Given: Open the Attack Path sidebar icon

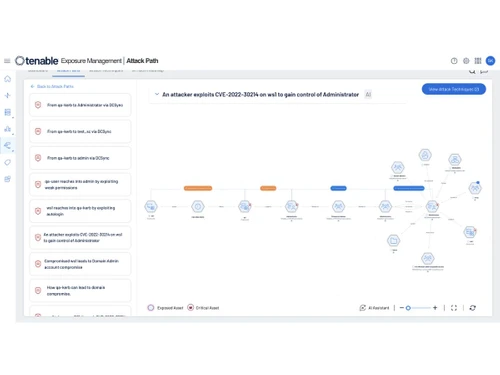Looking at the screenshot, I should (8, 145).
